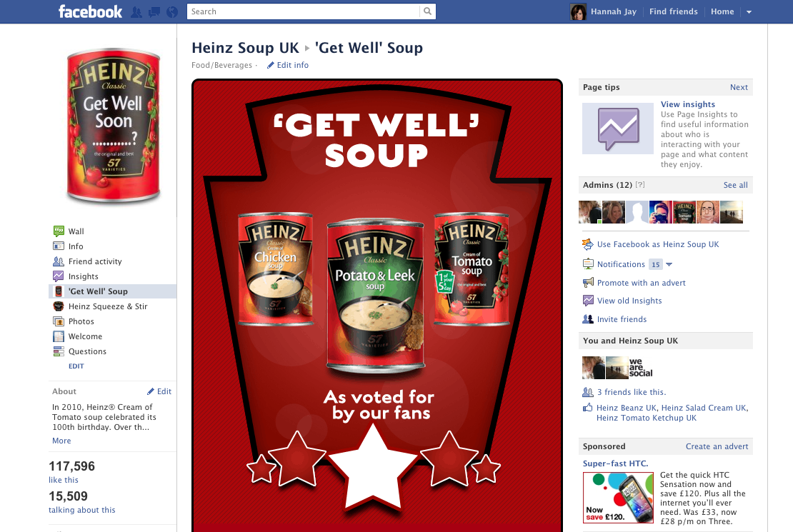Image resolution: width=793 pixels, height=532 pixels.
Task: Click Next in Page tips
Action: [x=739, y=87]
